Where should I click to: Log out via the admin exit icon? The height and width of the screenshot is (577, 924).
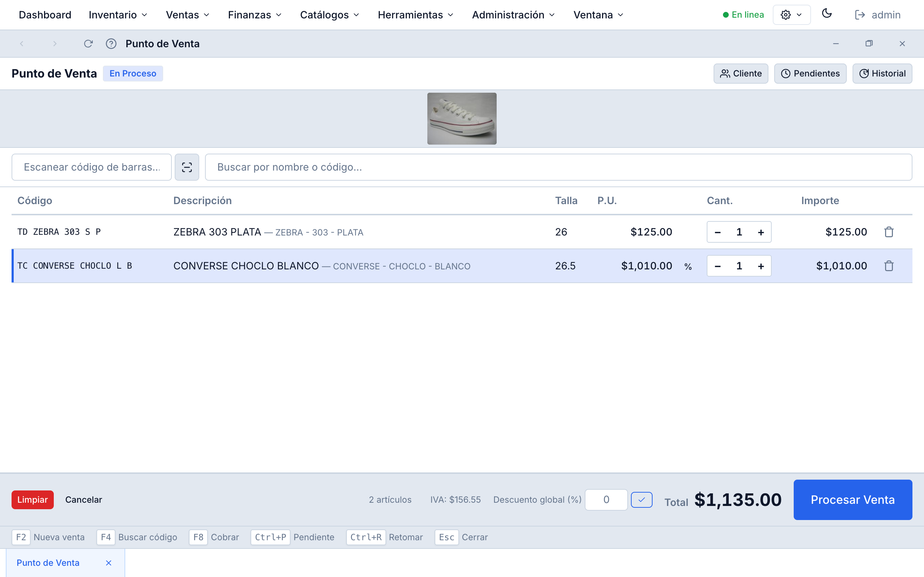click(860, 15)
